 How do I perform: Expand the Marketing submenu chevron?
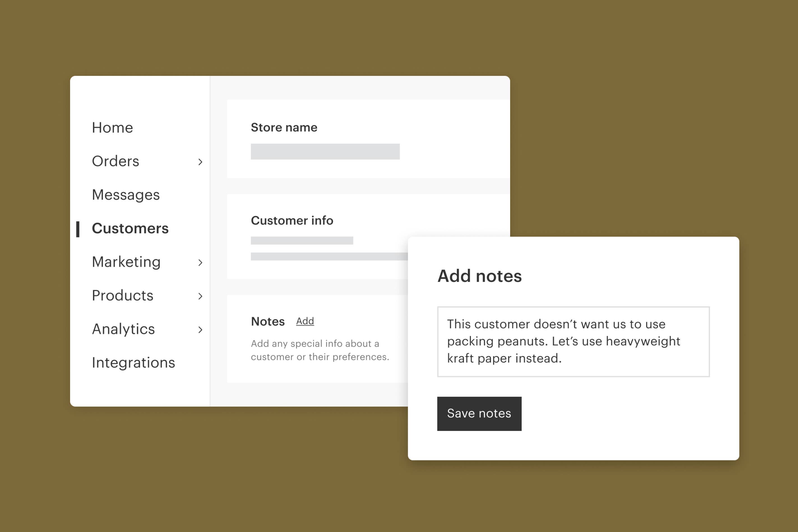pos(200,263)
